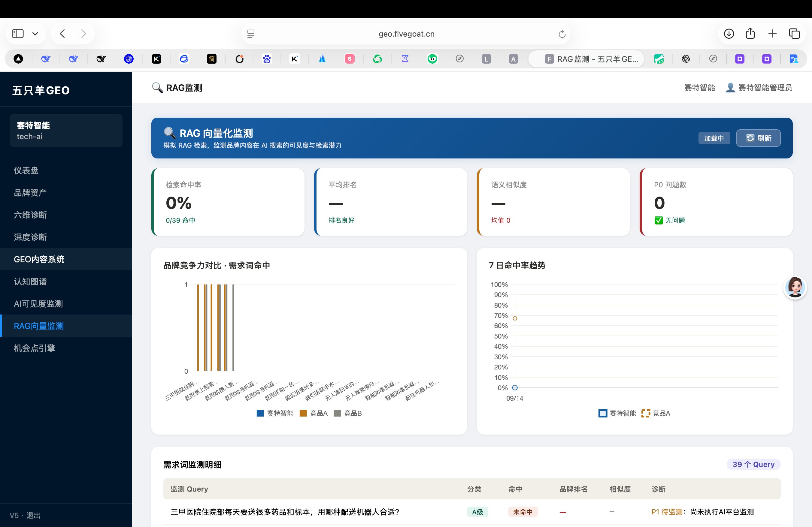Screen dimensions: 812x527
Task: Click the P0 问题数 card
Action: 716,202
